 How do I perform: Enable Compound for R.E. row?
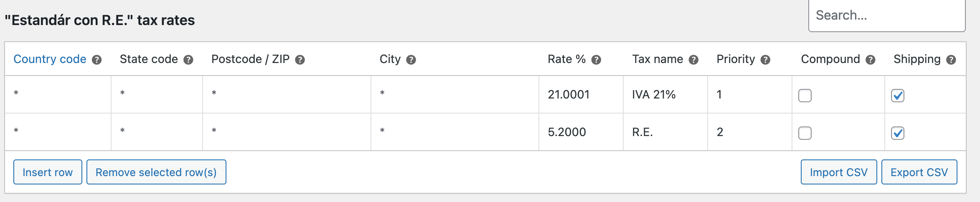pos(805,133)
